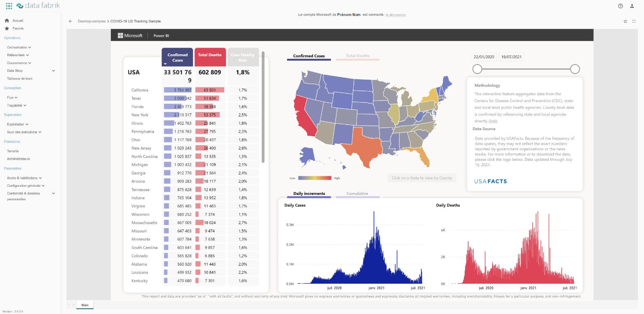Select Cumulative chart tab
The height and width of the screenshot is (314, 644).
357,194
